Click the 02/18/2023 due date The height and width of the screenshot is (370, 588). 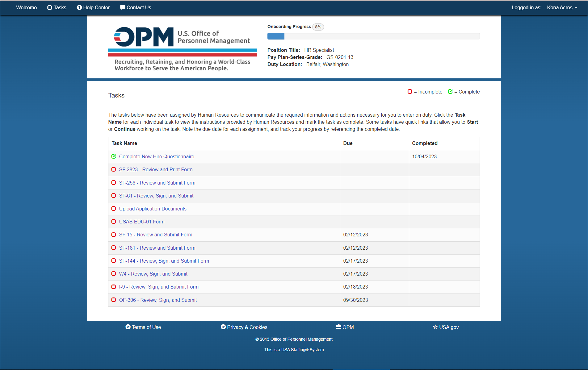(355, 287)
